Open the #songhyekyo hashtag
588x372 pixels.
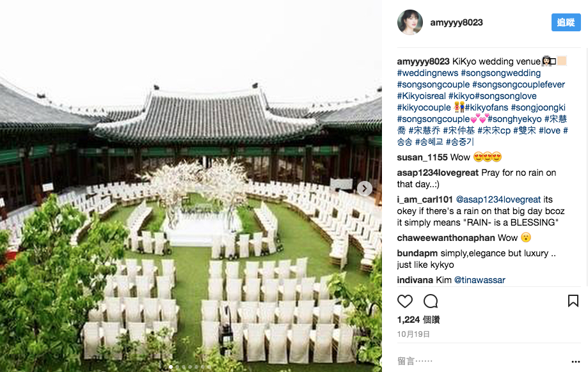514,119
